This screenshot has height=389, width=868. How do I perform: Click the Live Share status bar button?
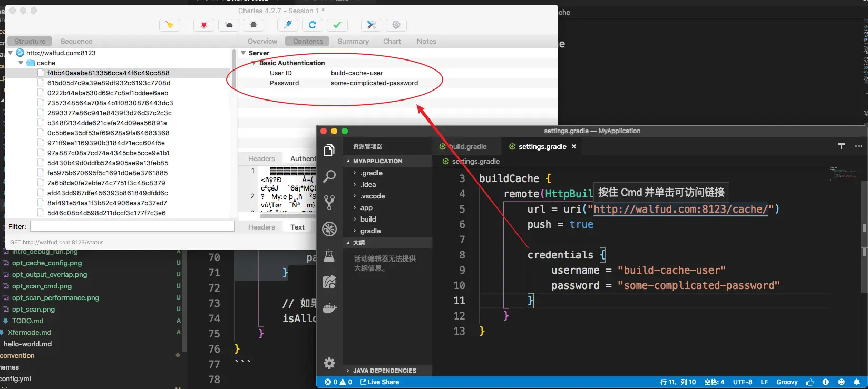coord(379,382)
